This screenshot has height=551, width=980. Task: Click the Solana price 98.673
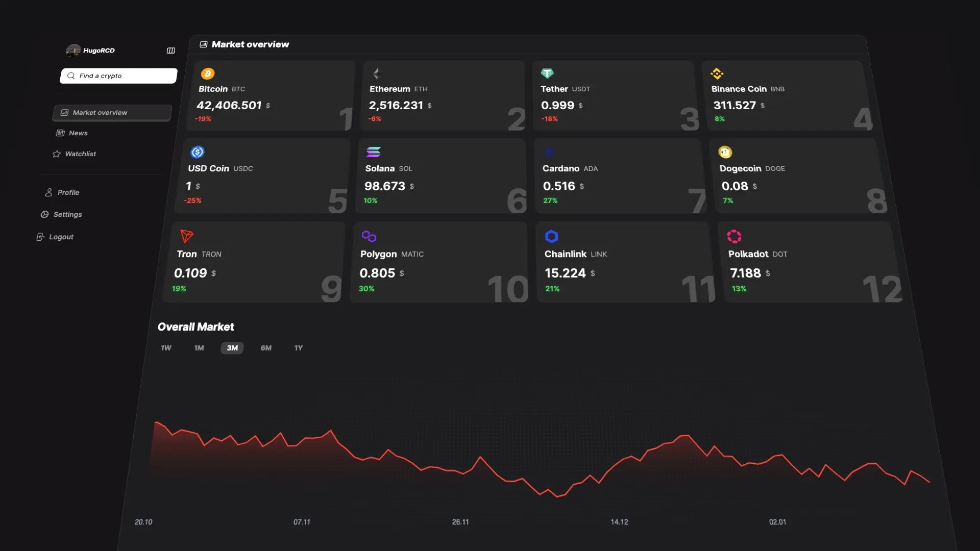tap(385, 186)
